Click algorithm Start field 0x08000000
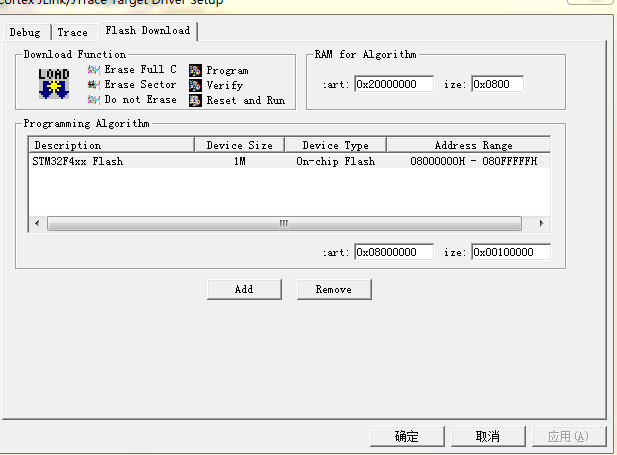Viewport: 617px width, 455px height. 394,252
